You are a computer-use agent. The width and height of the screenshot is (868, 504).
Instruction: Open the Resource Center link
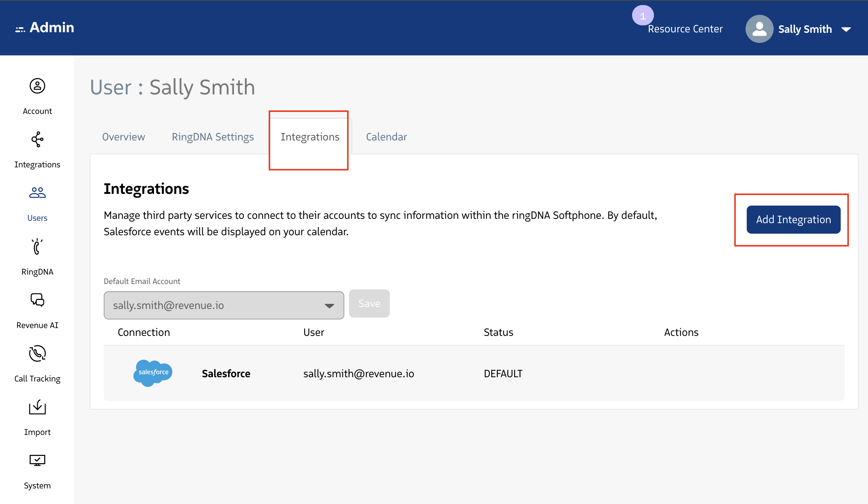[x=685, y=29]
